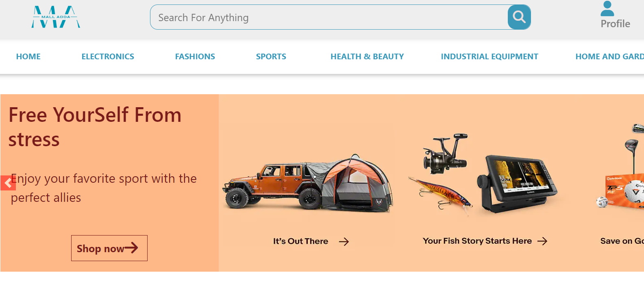The width and height of the screenshot is (644, 294).
Task: Click the jeep with tent image
Action: click(x=308, y=183)
